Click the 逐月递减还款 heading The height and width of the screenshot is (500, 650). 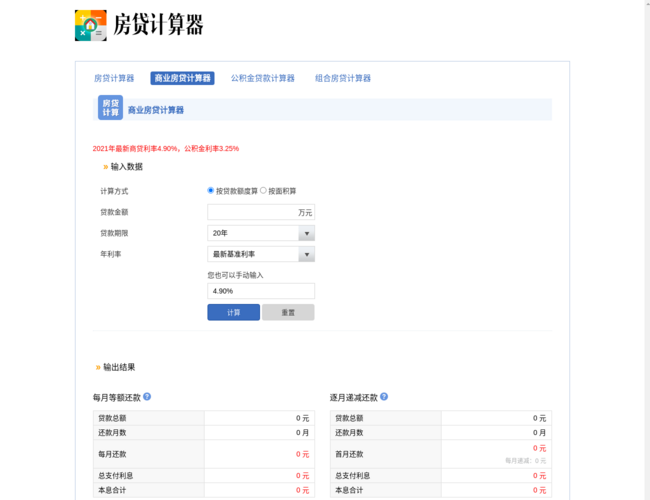point(354,398)
